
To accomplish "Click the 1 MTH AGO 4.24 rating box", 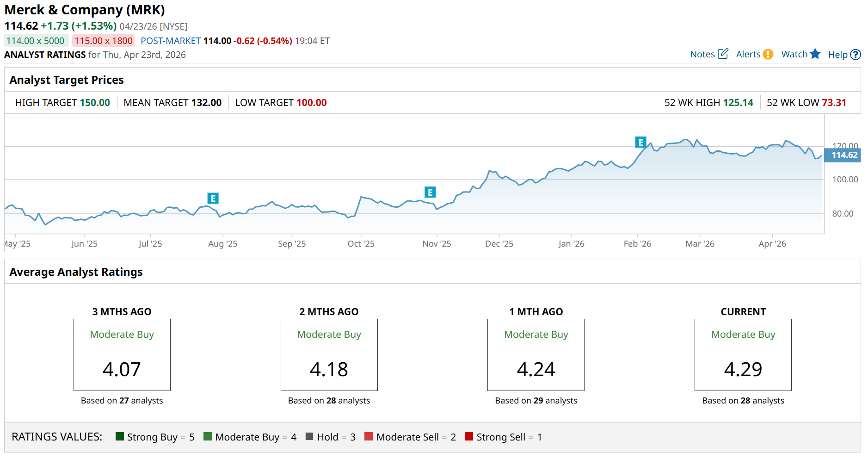I will [536, 355].
